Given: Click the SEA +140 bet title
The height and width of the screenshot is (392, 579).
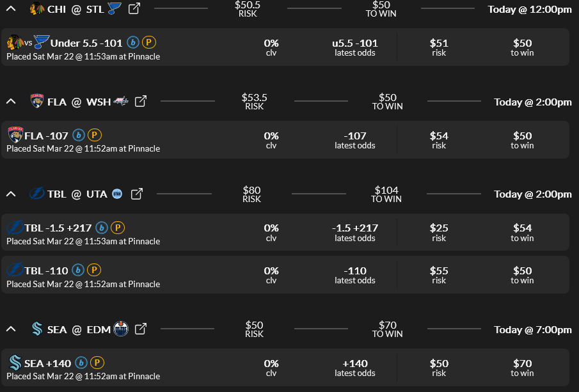Looking at the screenshot, I should (47, 363).
